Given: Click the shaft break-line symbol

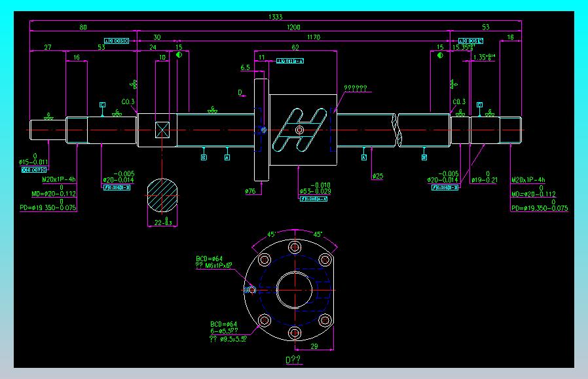Looking at the screenshot, I should [x=395, y=130].
